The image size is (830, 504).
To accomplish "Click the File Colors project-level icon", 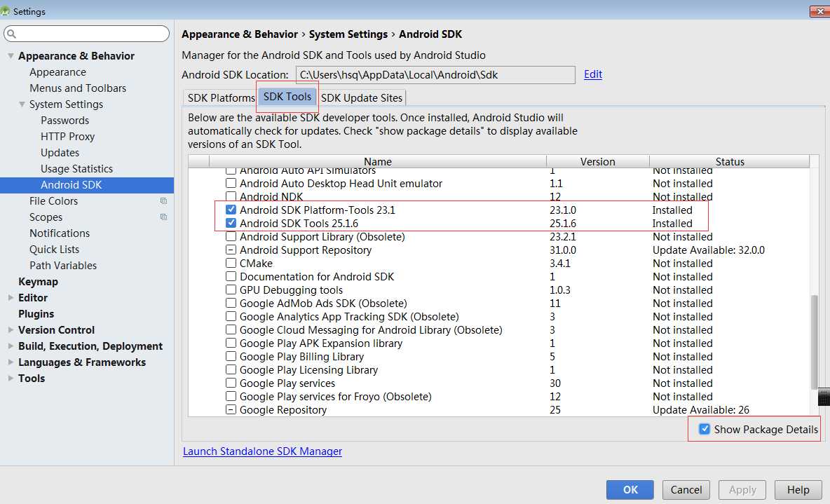I will pos(163,201).
